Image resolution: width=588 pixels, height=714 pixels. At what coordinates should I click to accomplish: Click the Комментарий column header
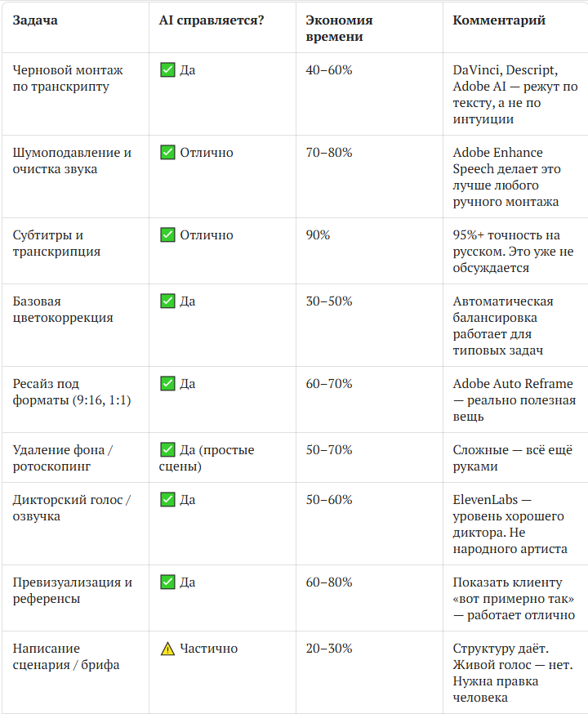499,20
